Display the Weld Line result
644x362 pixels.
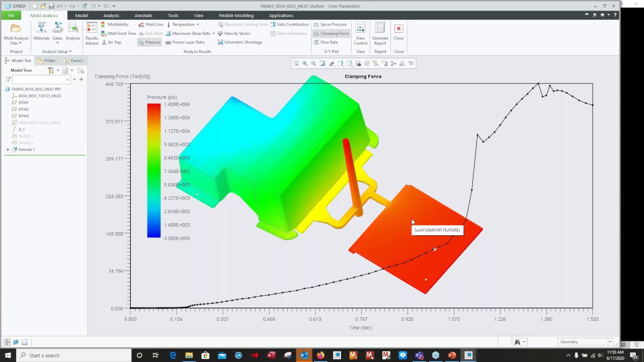[150, 24]
